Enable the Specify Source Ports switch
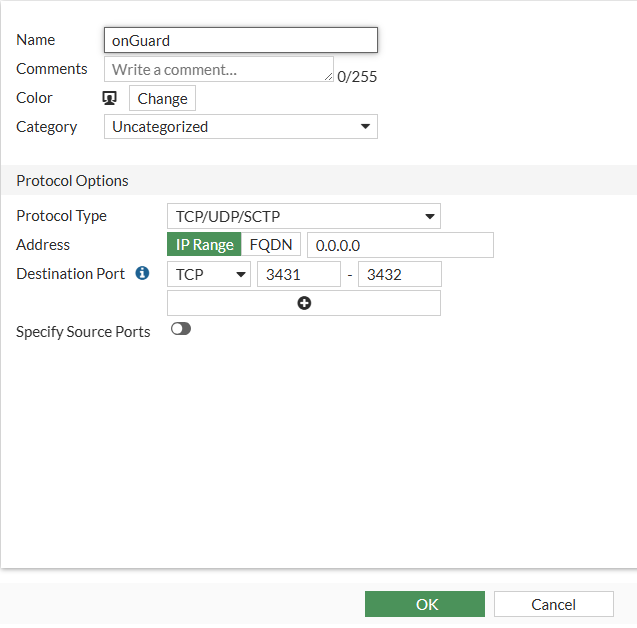The height and width of the screenshot is (628, 637). 181,329
